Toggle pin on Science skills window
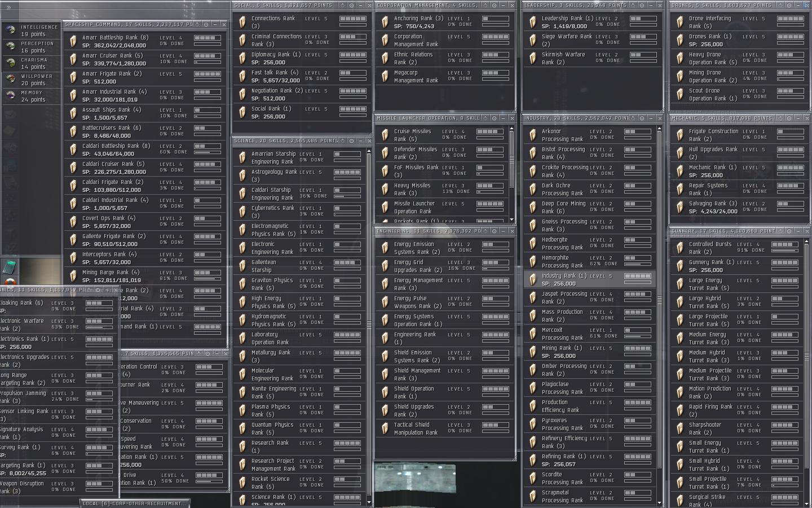The width and height of the screenshot is (812, 508). pyautogui.click(x=343, y=141)
